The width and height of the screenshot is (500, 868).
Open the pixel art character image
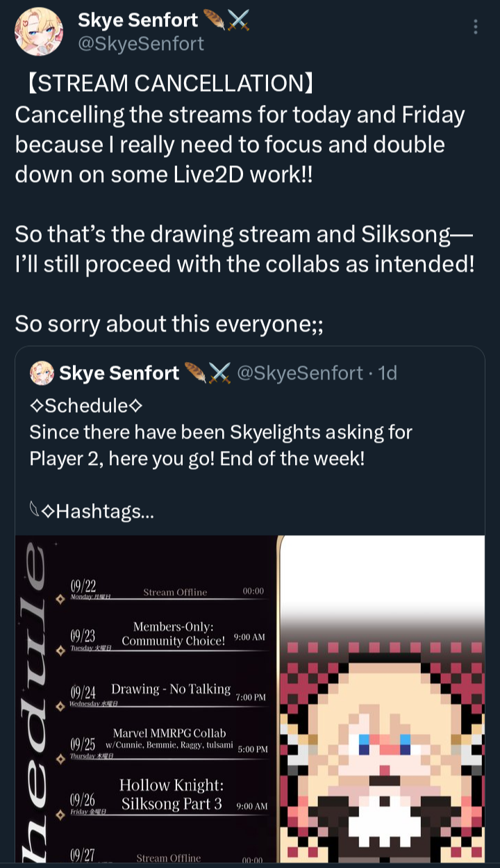tap(382, 702)
